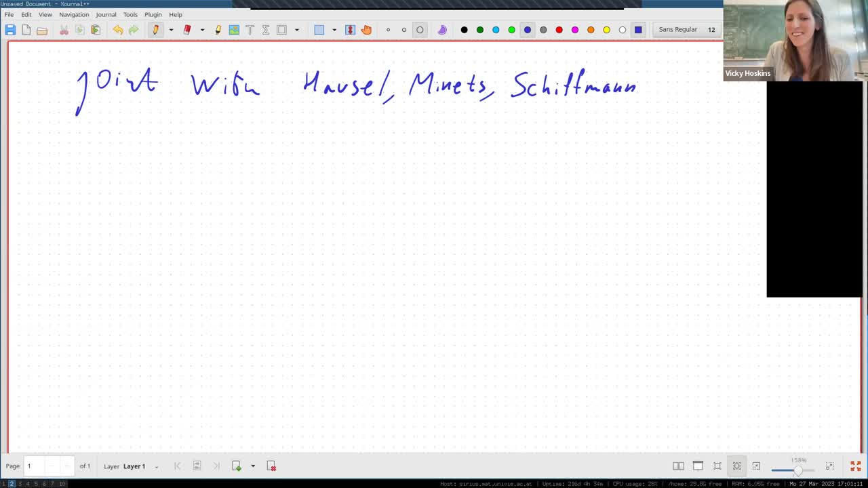Toggle presentation mode icon
The height and width of the screenshot is (488, 868).
click(698, 466)
